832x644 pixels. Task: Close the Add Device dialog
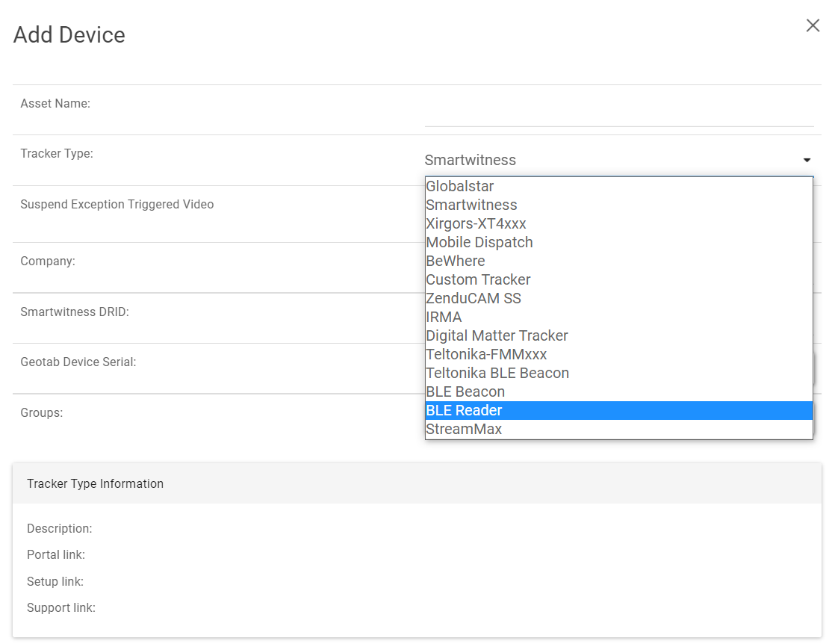(x=813, y=25)
